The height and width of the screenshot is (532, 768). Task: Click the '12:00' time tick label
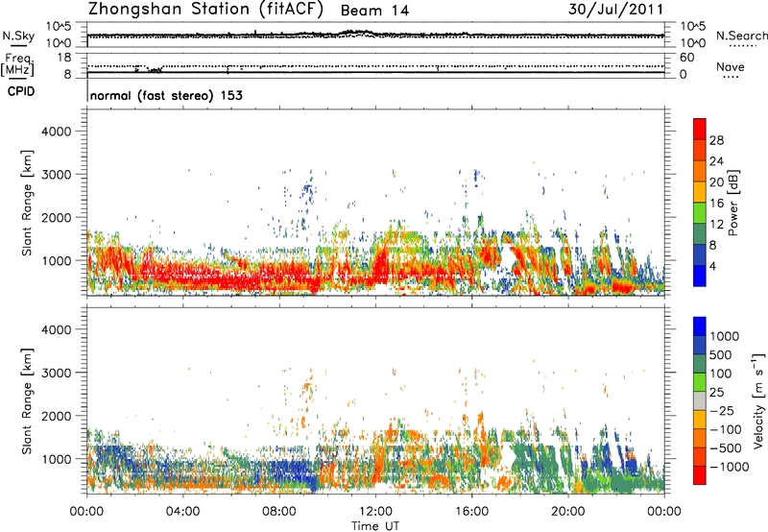point(375,512)
